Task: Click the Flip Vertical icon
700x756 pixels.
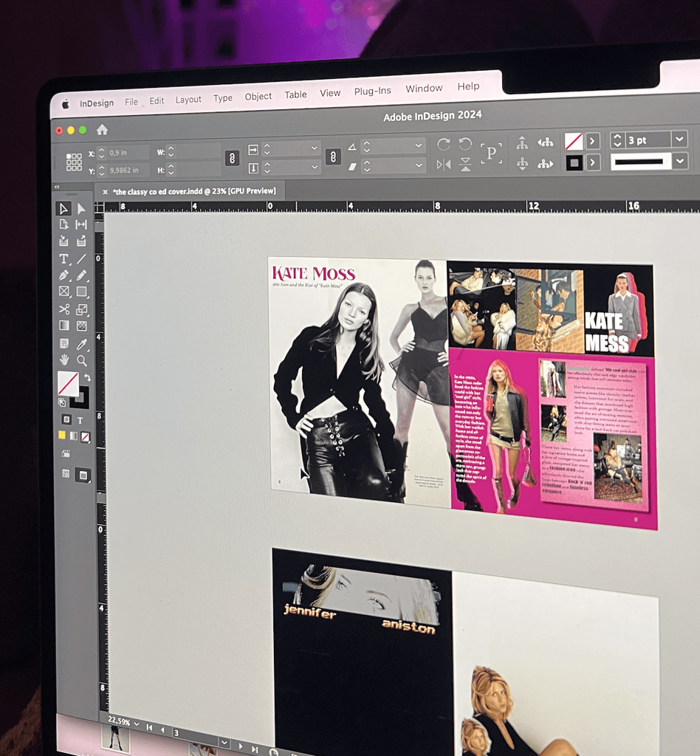Action: coord(465,165)
